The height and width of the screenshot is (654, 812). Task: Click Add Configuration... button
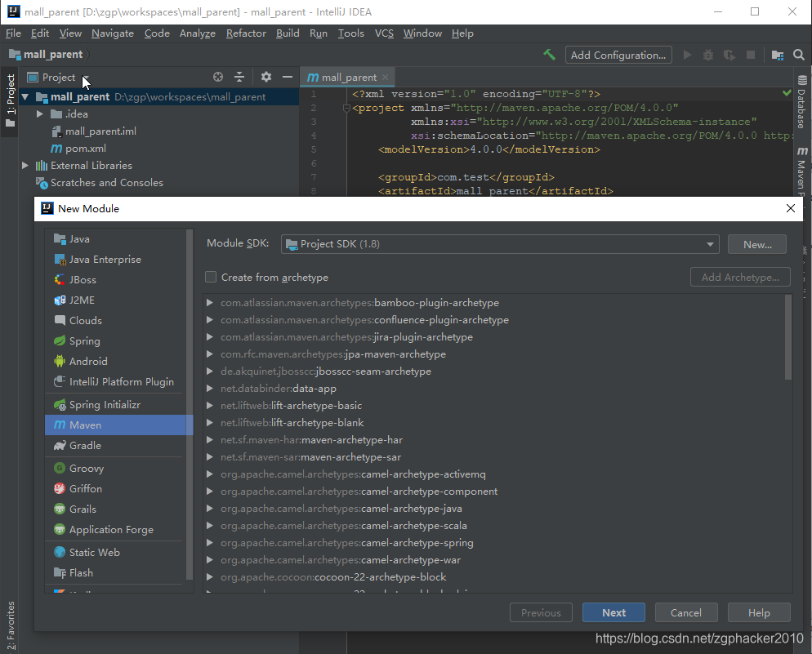(618, 55)
